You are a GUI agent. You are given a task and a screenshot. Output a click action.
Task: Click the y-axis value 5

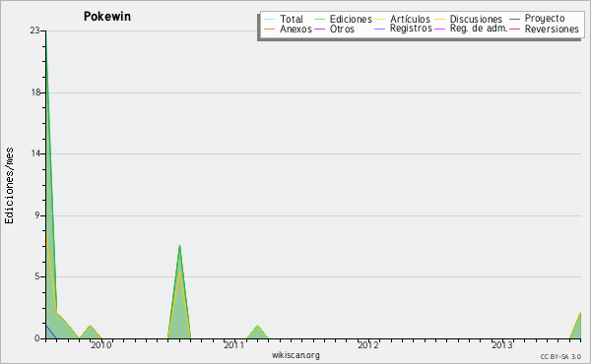point(37,276)
